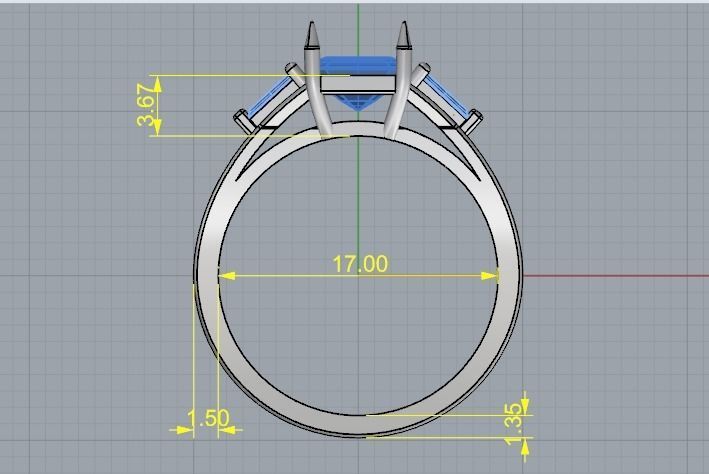709x474 pixels.
Task: Select the 1.50 band thickness dimension text
Action: [x=208, y=418]
